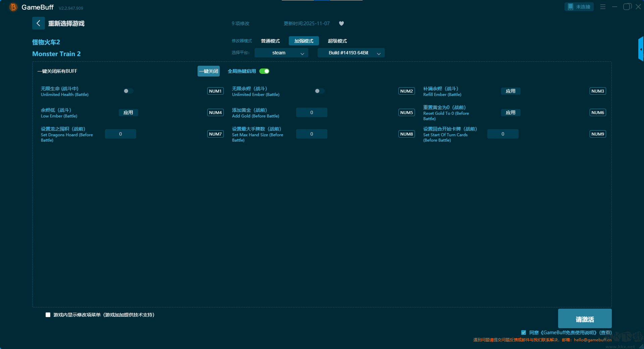Click the GameBuff logo icon

[x=13, y=7]
